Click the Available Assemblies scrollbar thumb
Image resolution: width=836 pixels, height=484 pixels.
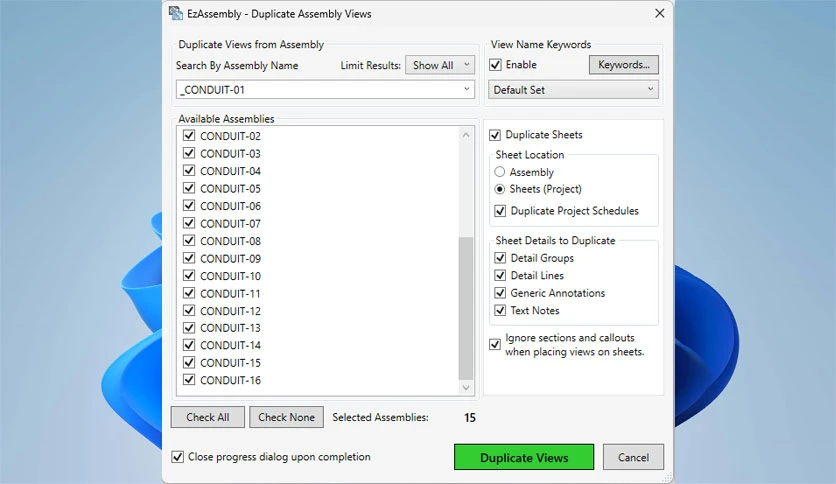tap(466, 308)
